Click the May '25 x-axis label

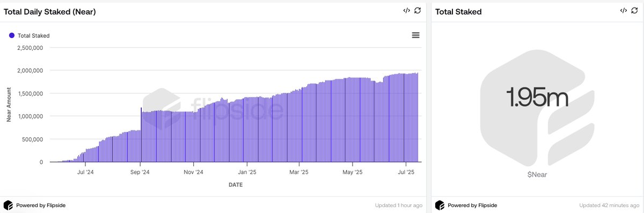click(352, 172)
